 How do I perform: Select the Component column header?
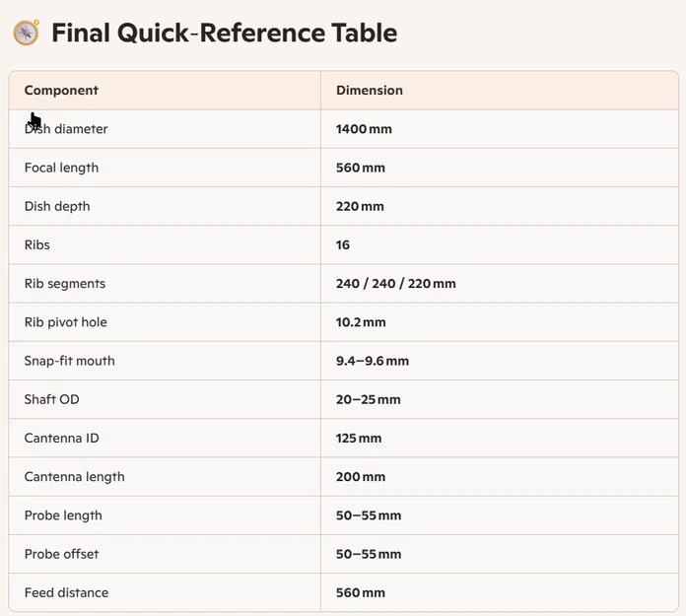[x=61, y=90]
